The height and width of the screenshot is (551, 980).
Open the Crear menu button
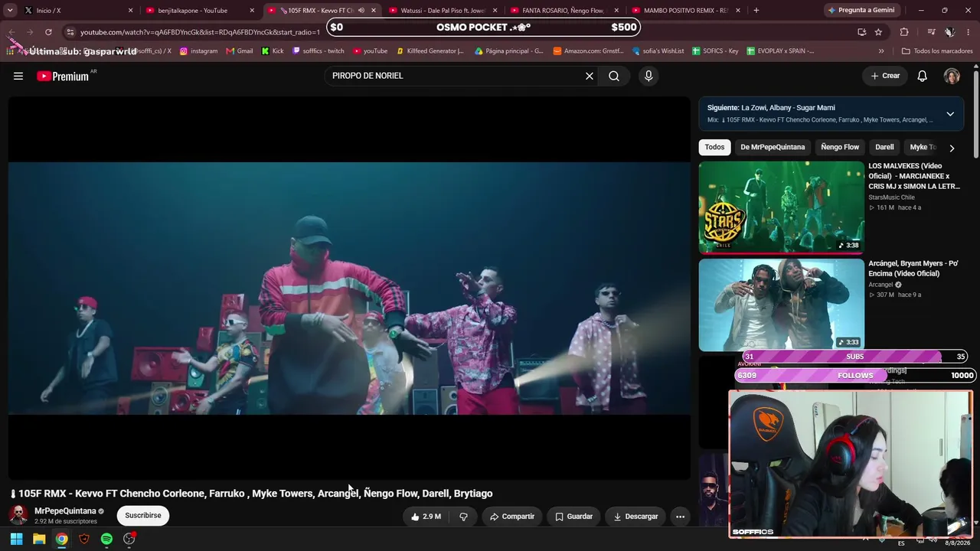coord(885,76)
